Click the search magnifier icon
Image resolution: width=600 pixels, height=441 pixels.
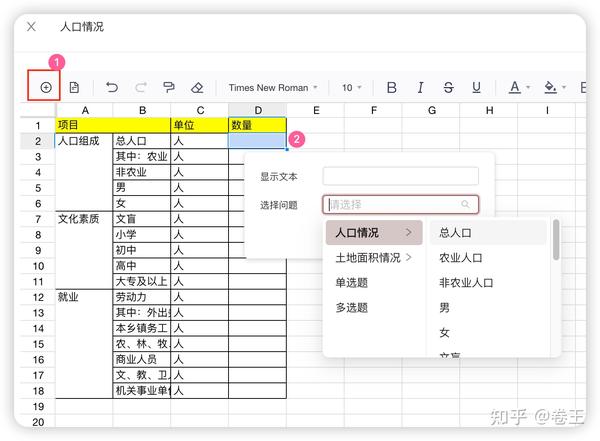[465, 204]
